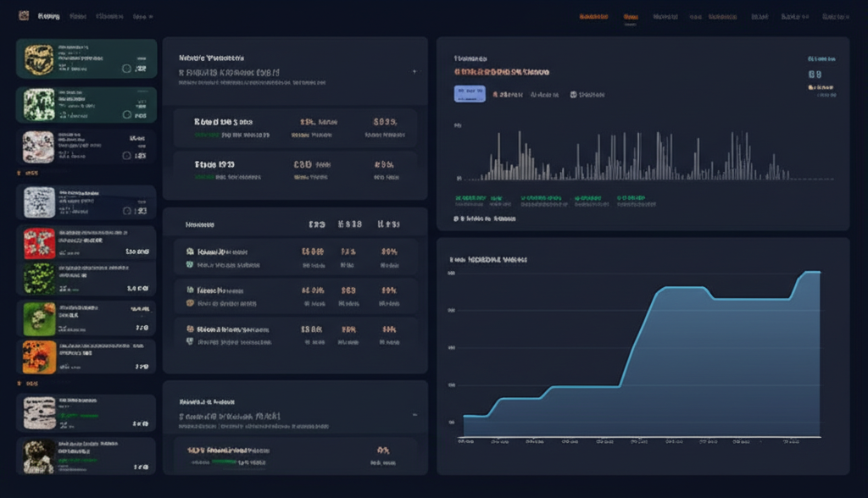Click the circular progress icon on second watchlist entry
868x498 pixels.
[x=126, y=113]
